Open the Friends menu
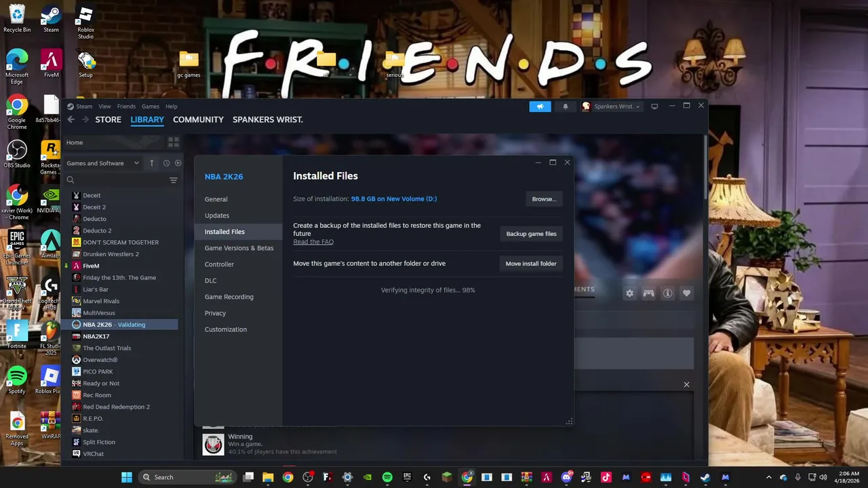Viewport: 868px width, 488px height. pyautogui.click(x=126, y=106)
